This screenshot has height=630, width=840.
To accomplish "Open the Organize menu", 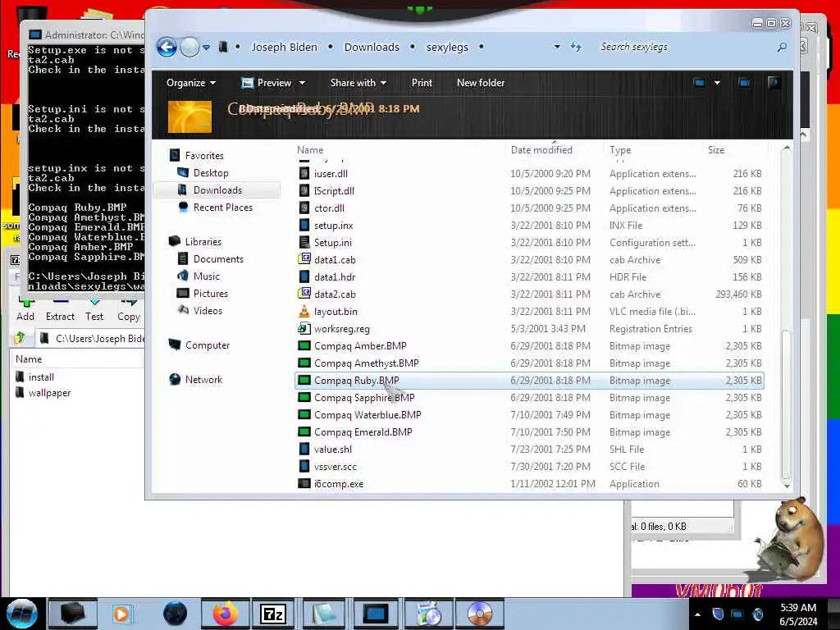I will pyautogui.click(x=190, y=83).
